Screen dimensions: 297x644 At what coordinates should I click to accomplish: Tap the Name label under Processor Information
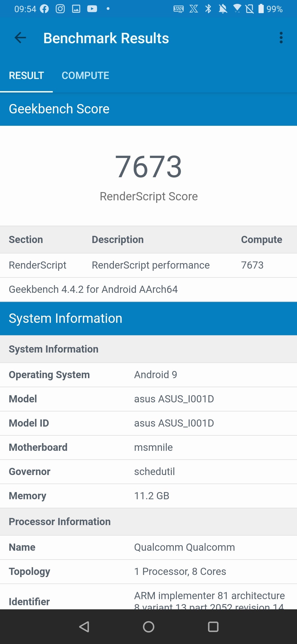22,547
